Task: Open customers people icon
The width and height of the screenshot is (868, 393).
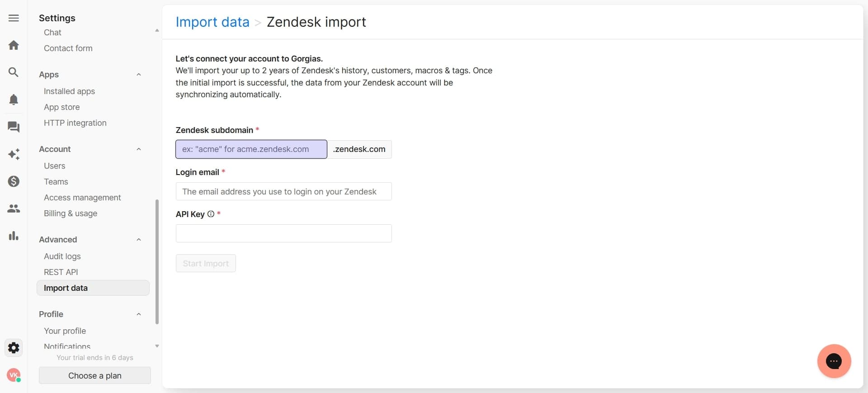Action: (x=14, y=208)
